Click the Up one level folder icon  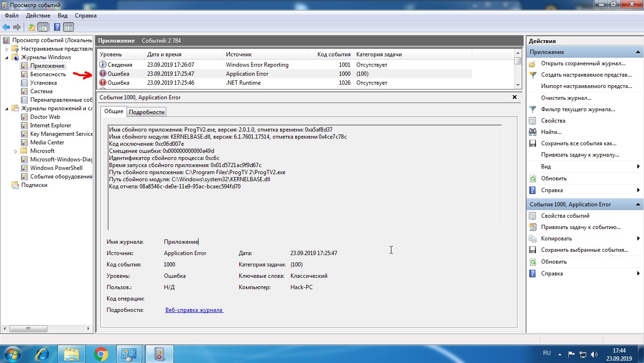(31, 27)
